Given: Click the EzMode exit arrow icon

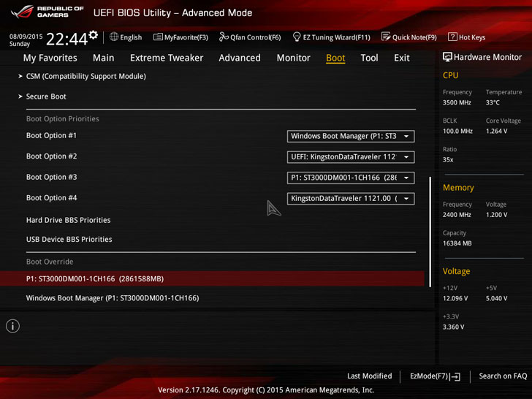Looking at the screenshot, I should click(x=455, y=376).
